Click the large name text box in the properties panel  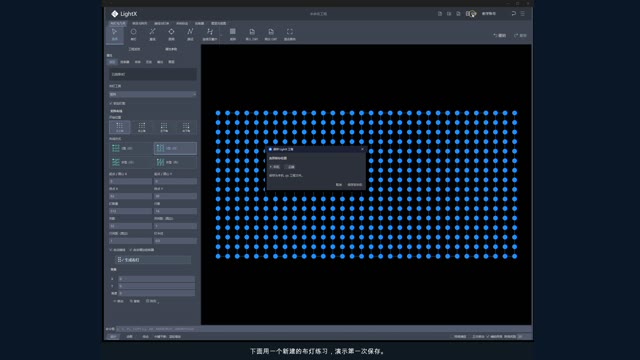153,74
